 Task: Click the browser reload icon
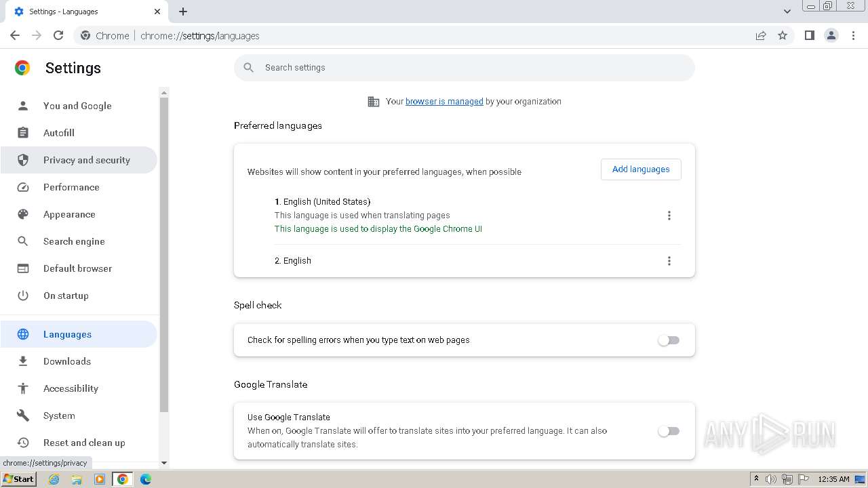(x=58, y=36)
